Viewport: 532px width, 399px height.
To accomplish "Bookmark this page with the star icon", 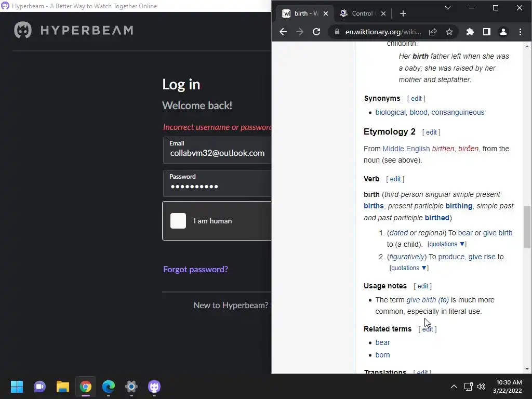I will coord(449,32).
